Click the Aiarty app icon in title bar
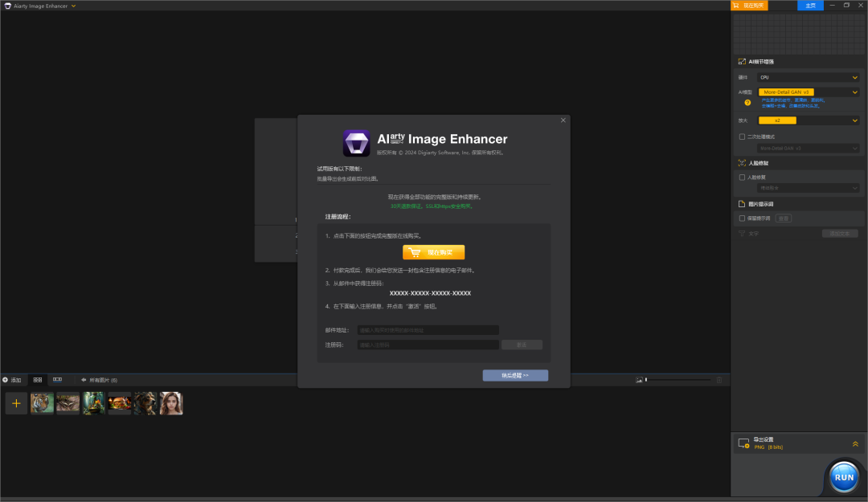Screen dimensions: 868x502 7,6
